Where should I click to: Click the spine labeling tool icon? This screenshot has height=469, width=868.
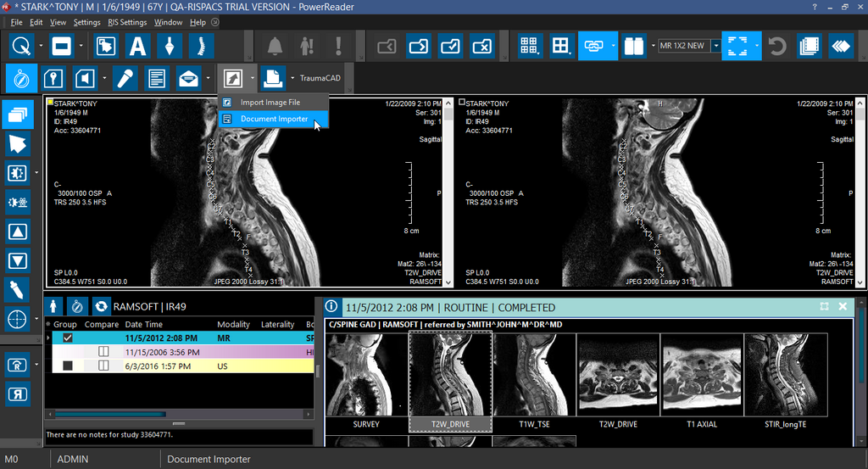(x=201, y=46)
